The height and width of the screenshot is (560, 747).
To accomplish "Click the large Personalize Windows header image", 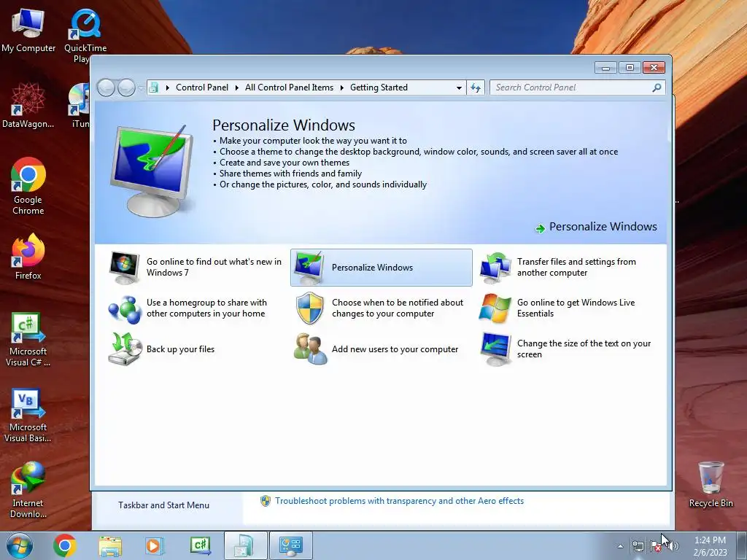I will pos(152,171).
